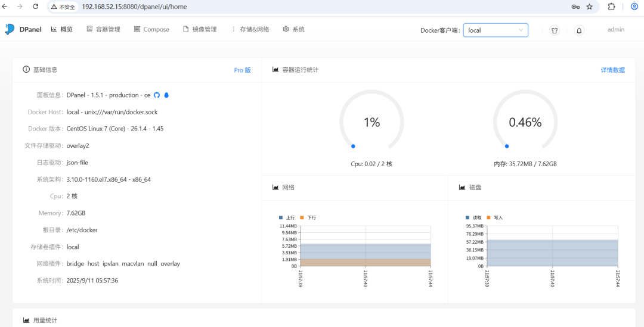The width and height of the screenshot is (644, 327).
Task: Click the disk read/write chart area
Action: tap(552, 246)
